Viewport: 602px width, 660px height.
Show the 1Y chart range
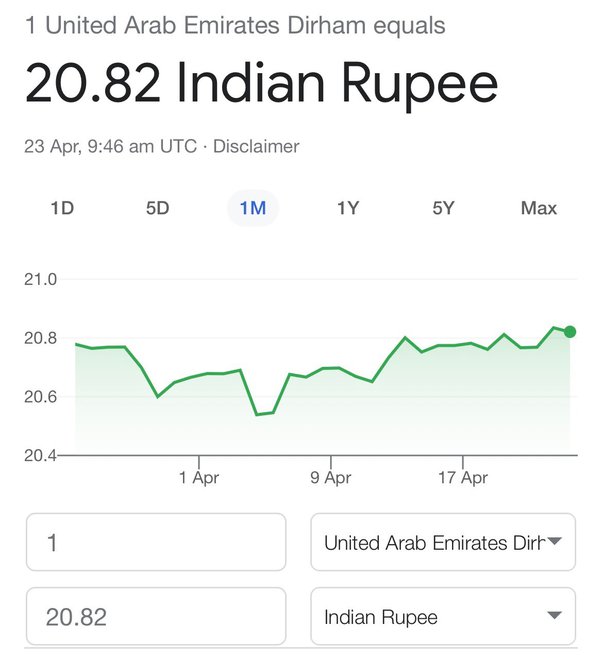coord(348,208)
